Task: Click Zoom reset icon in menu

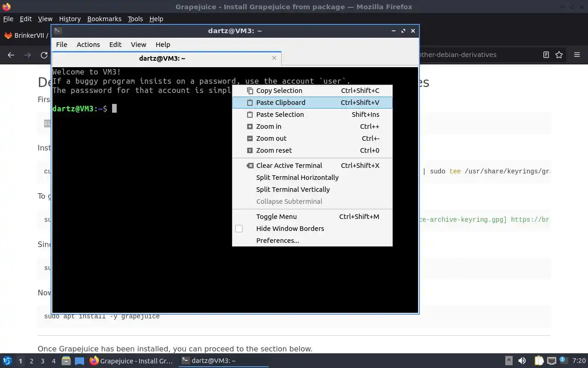Action: click(250, 150)
